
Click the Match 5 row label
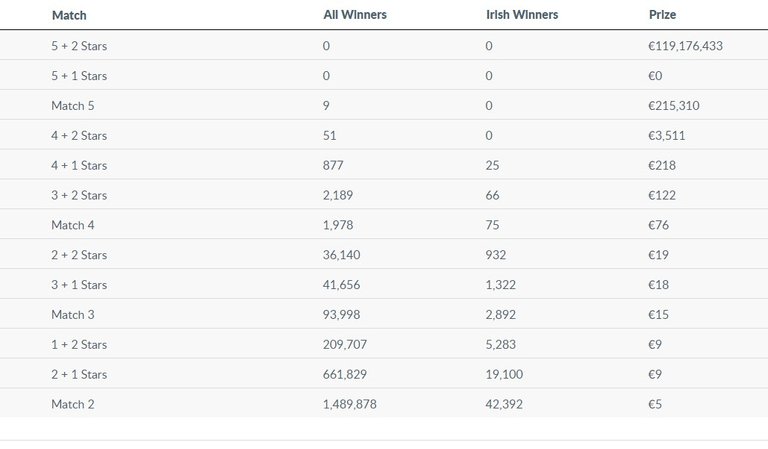point(73,105)
